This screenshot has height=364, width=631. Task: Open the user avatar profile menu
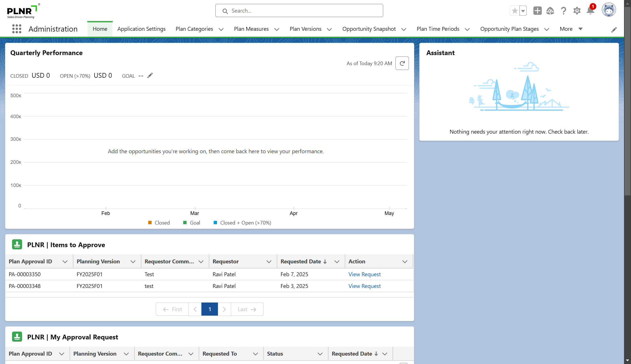pyautogui.click(x=609, y=10)
